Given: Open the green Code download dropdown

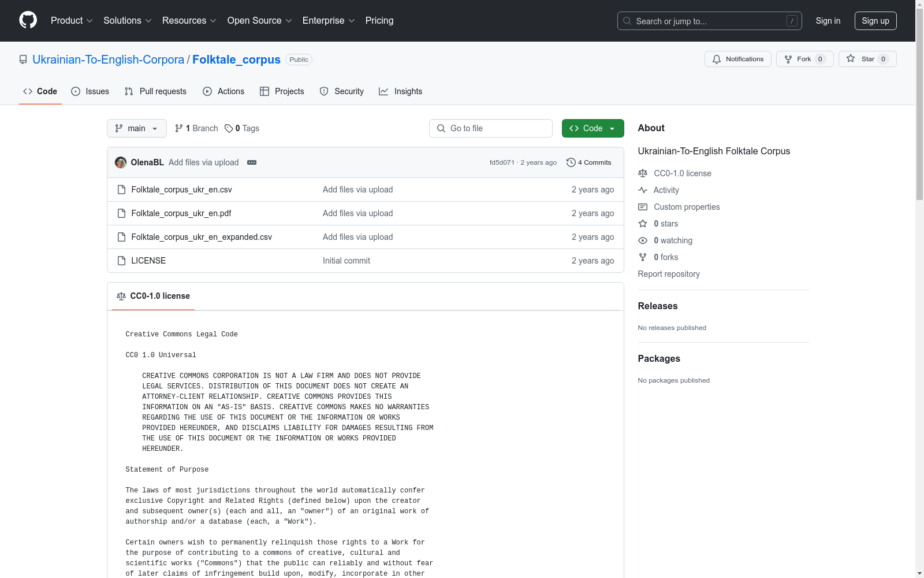Looking at the screenshot, I should [593, 128].
